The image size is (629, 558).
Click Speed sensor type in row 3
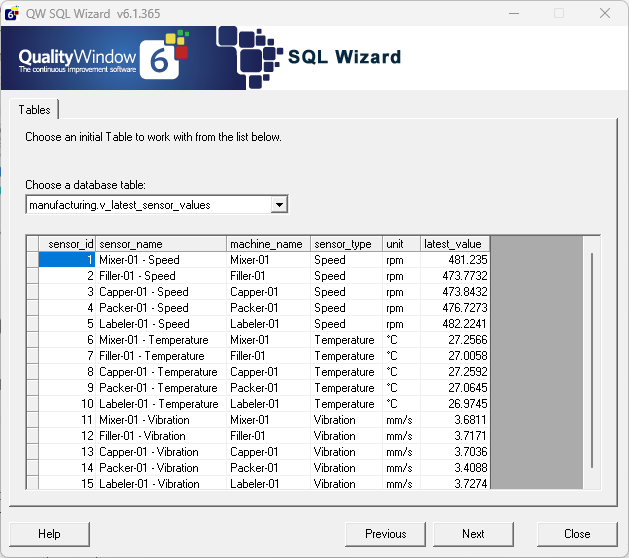(346, 292)
